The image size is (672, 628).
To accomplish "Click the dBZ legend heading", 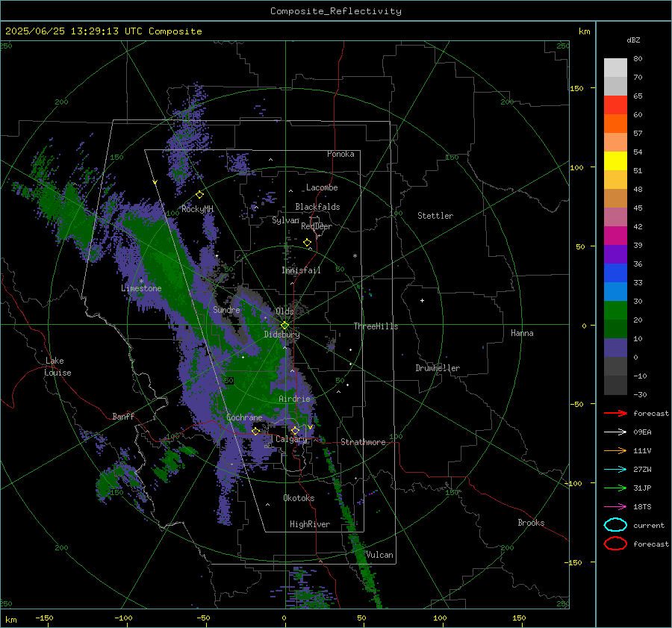I will [633, 40].
